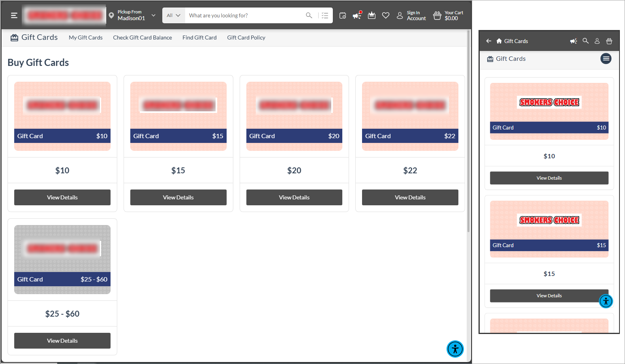Open search icon in mobile header

click(586, 41)
